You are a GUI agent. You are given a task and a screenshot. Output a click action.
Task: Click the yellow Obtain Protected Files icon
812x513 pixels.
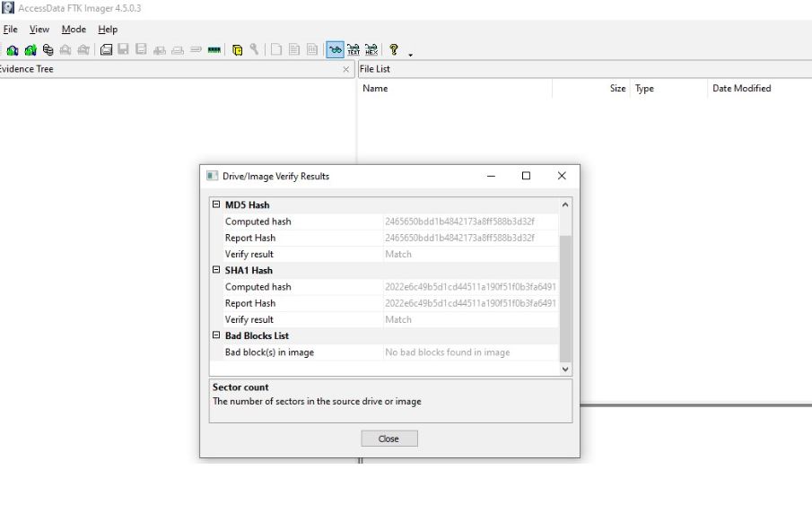point(237,49)
